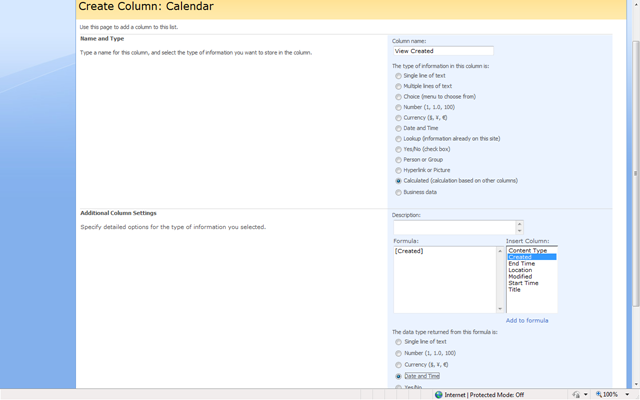Open the zoom level dropdown arrow
Screen dimensions: 640x400
coord(627,395)
